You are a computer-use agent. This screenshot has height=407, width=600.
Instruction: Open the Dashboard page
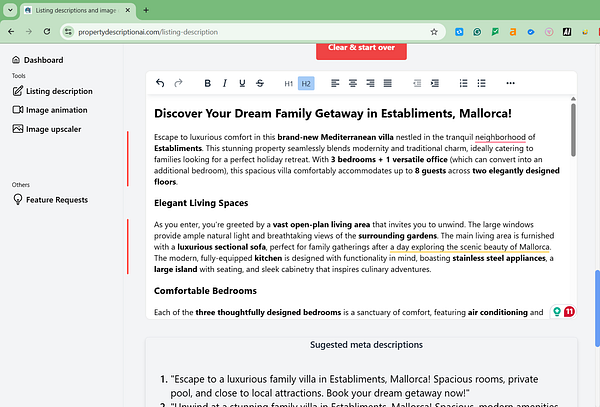[38, 60]
